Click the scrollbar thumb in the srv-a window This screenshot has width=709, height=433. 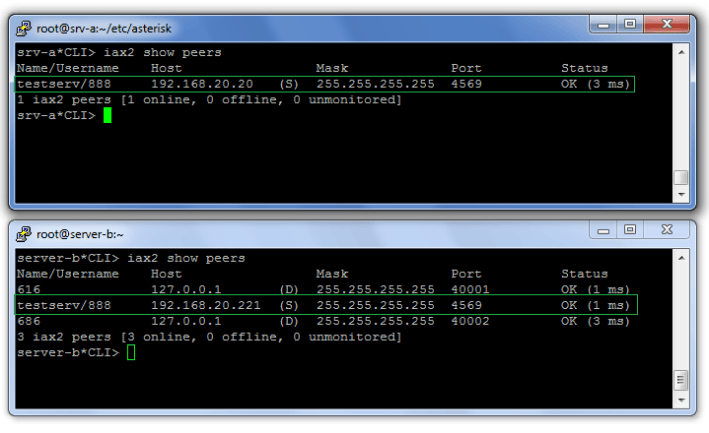coord(681,177)
